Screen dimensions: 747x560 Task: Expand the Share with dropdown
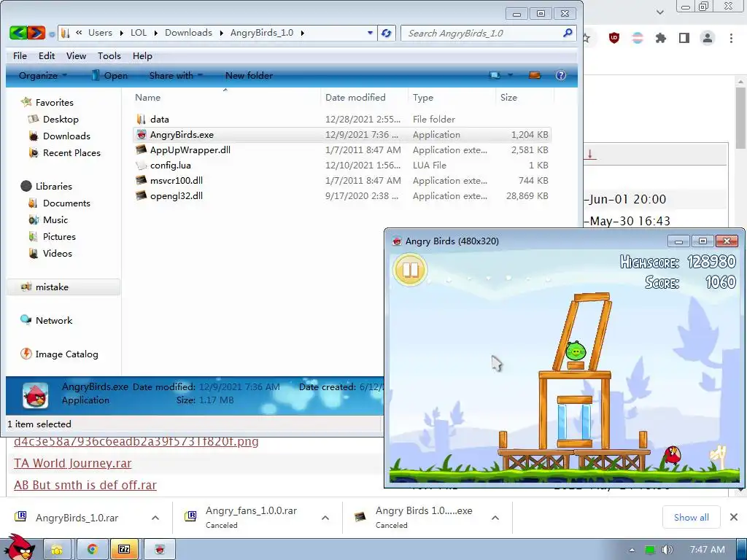(176, 75)
